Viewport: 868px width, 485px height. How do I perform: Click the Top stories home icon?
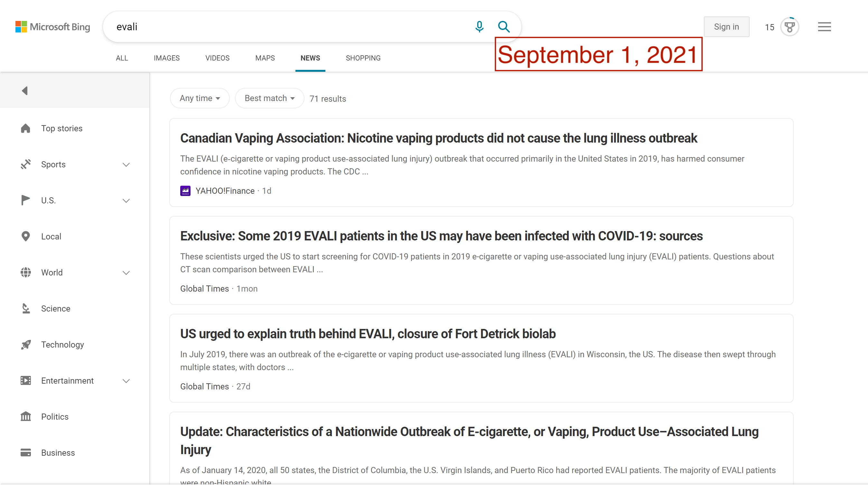click(x=26, y=128)
